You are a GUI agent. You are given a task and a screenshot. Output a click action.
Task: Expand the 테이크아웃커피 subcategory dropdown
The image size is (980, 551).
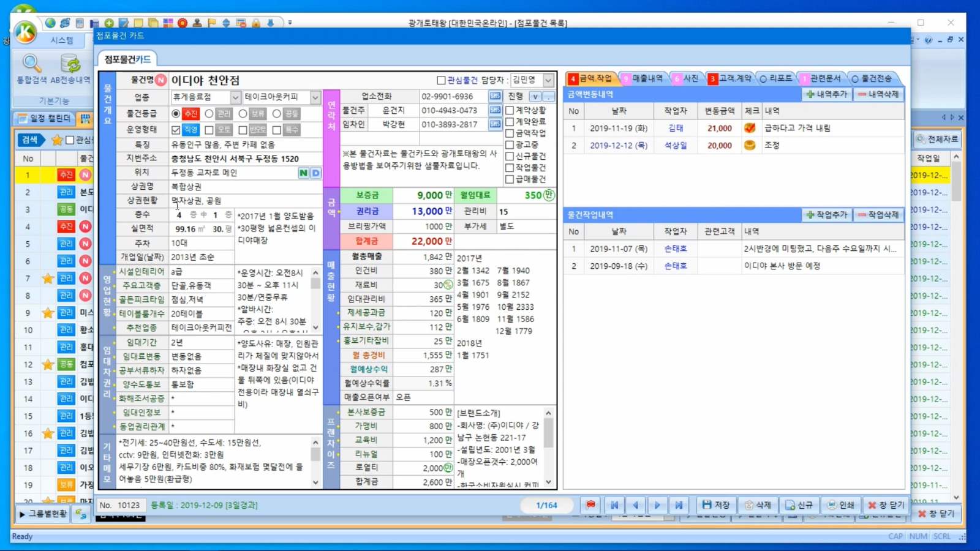315,97
